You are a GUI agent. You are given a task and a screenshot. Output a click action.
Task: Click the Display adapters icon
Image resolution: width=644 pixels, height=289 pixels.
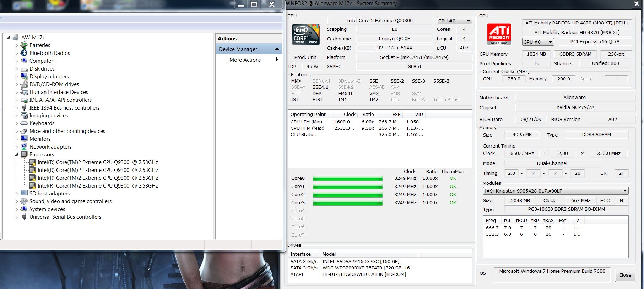pyautogui.click(x=24, y=77)
